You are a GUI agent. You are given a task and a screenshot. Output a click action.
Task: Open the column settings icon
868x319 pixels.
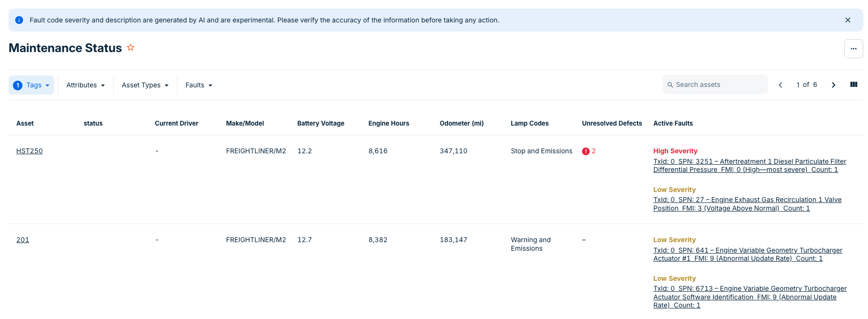pos(853,85)
